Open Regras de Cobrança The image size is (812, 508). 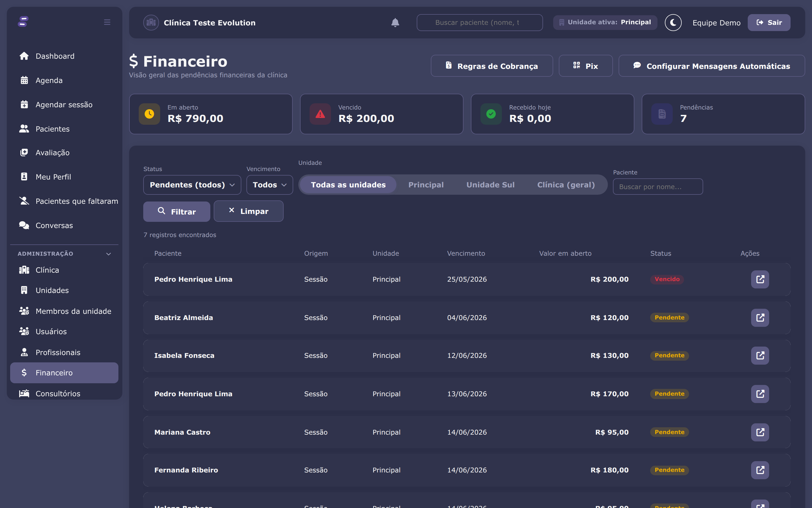pyautogui.click(x=491, y=66)
